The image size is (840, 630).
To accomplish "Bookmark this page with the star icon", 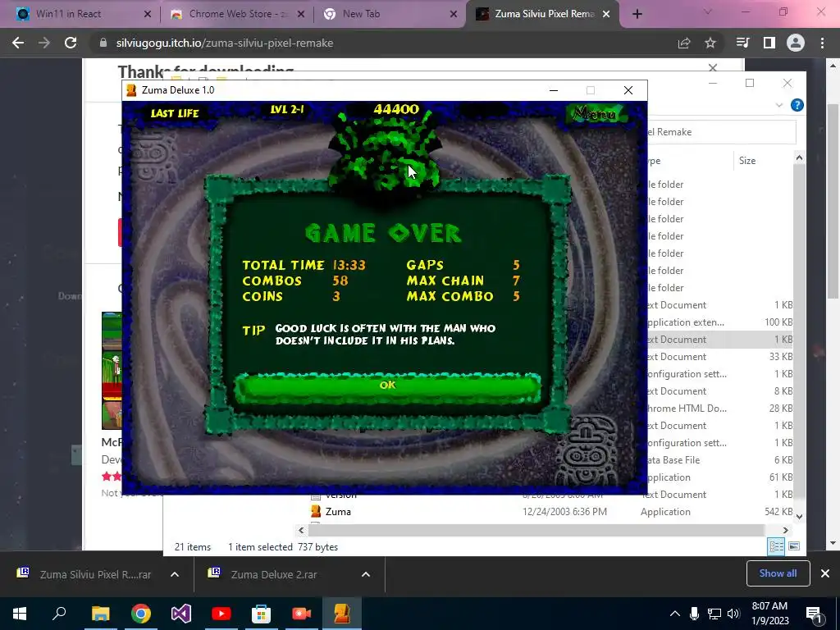I will click(x=710, y=43).
